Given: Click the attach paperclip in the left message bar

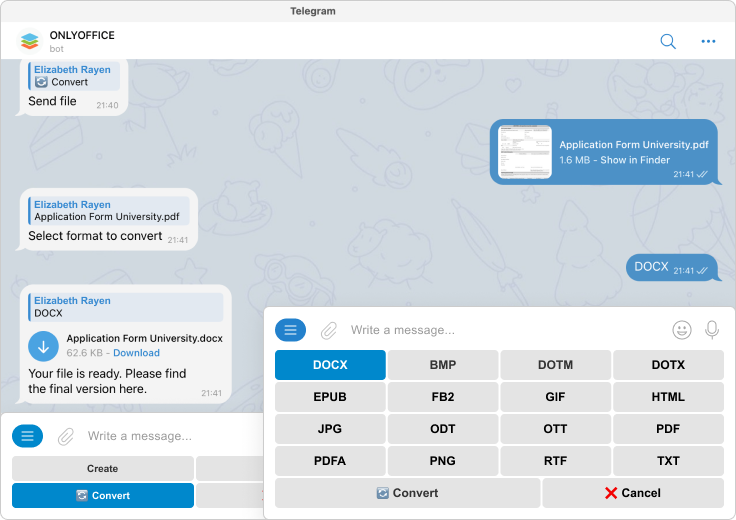Looking at the screenshot, I should 66,436.
